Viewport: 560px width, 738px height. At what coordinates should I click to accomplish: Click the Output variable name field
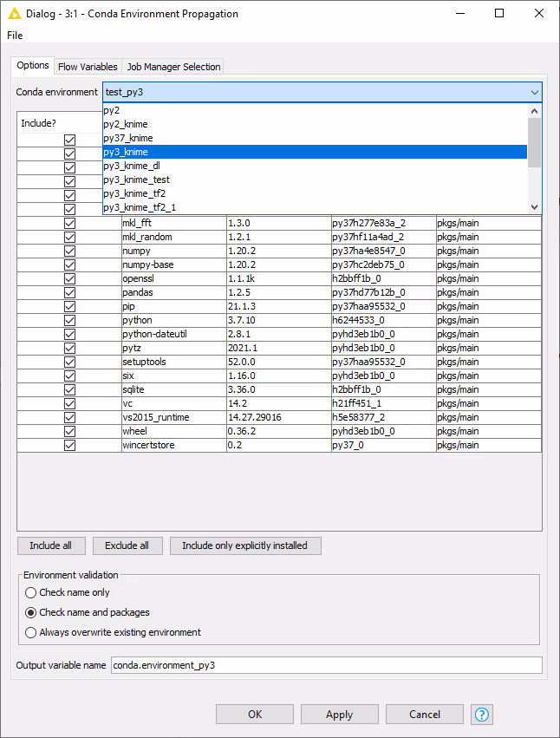[326, 665]
